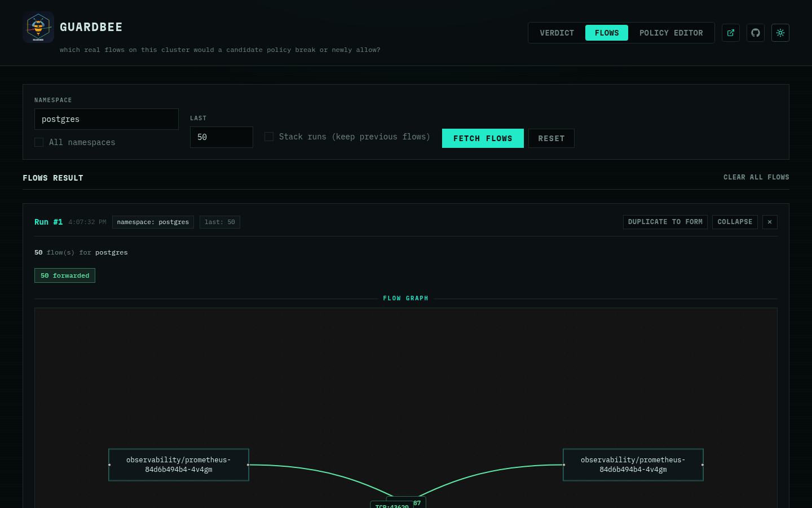Open the Policy Editor tab

(x=671, y=33)
